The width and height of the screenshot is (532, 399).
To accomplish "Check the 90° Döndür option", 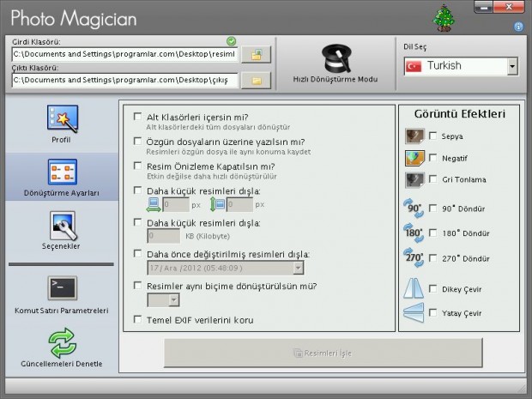I will [x=432, y=208].
